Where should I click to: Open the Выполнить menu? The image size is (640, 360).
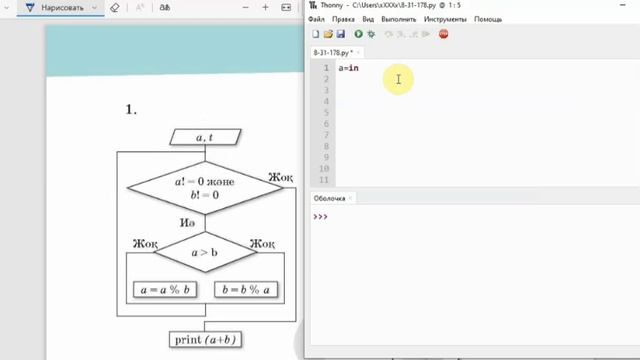pyautogui.click(x=399, y=19)
